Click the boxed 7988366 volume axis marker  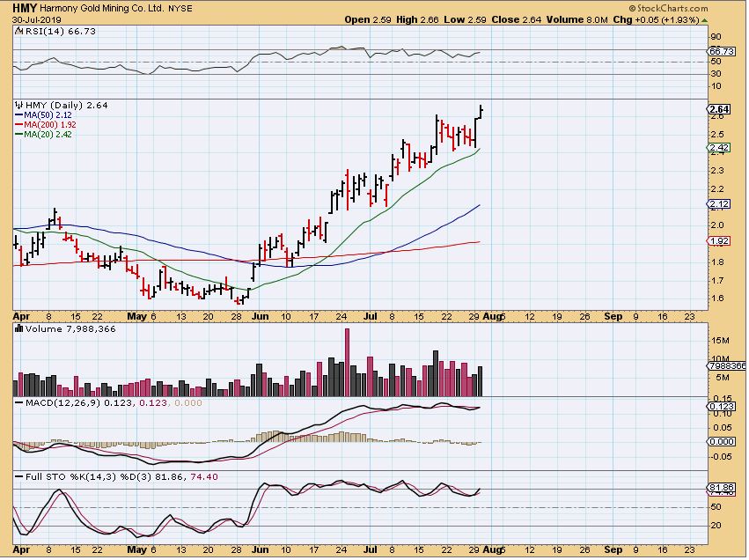[728, 366]
